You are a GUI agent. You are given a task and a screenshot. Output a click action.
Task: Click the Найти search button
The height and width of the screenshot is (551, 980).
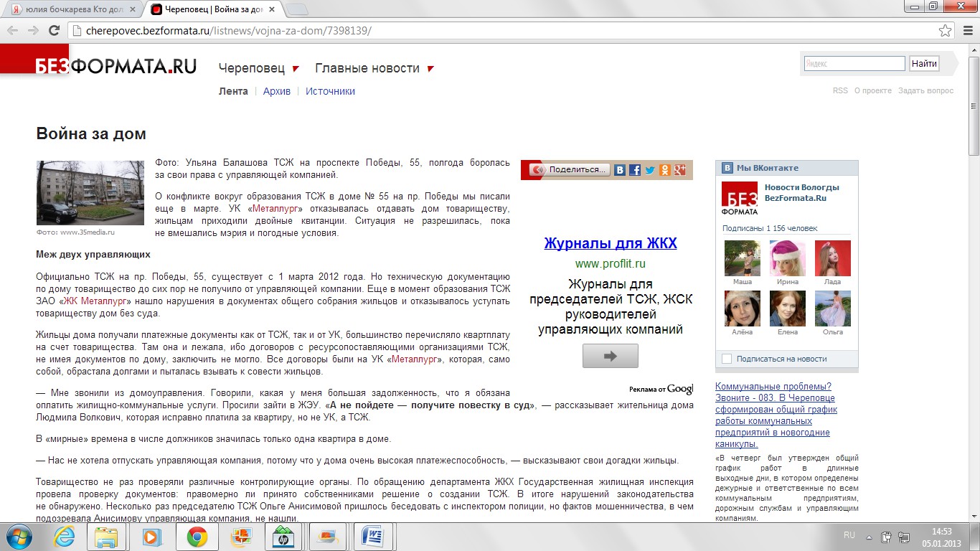(x=924, y=64)
